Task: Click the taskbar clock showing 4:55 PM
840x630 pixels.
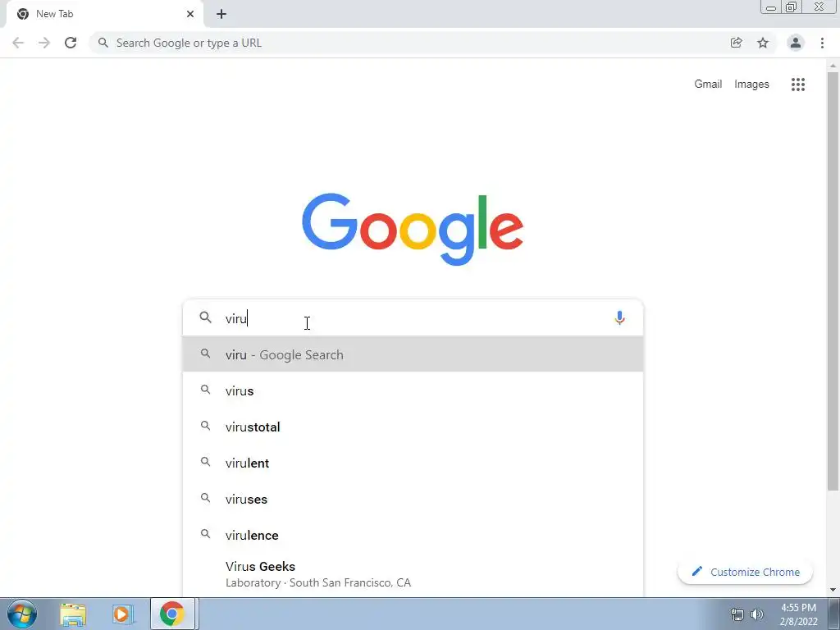Action: point(798,614)
